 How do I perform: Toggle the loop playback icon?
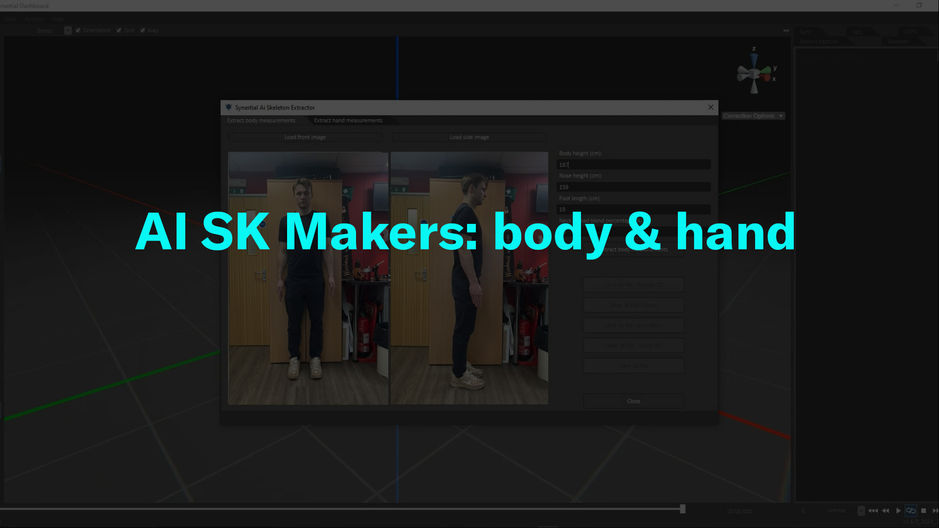coord(911,511)
